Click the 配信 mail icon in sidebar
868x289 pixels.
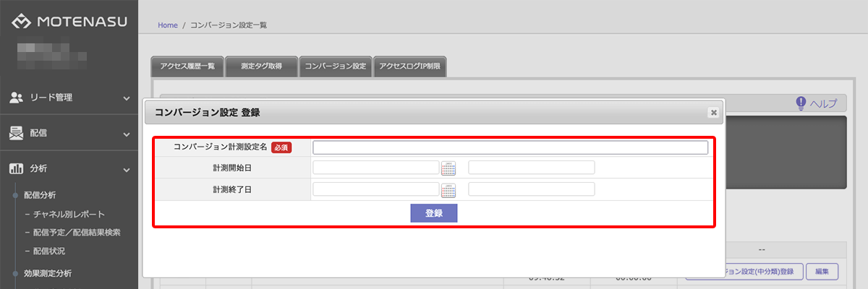pyautogui.click(x=16, y=133)
